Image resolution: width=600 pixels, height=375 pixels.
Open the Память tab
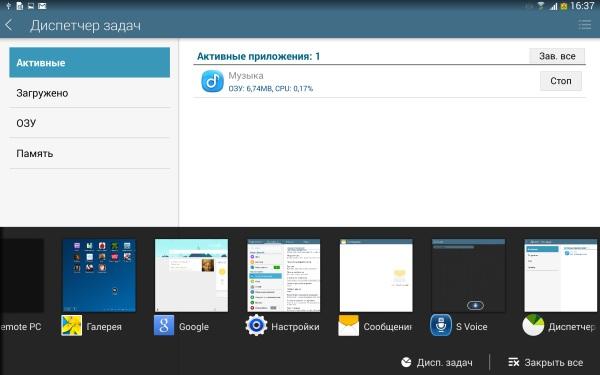[x=90, y=153]
